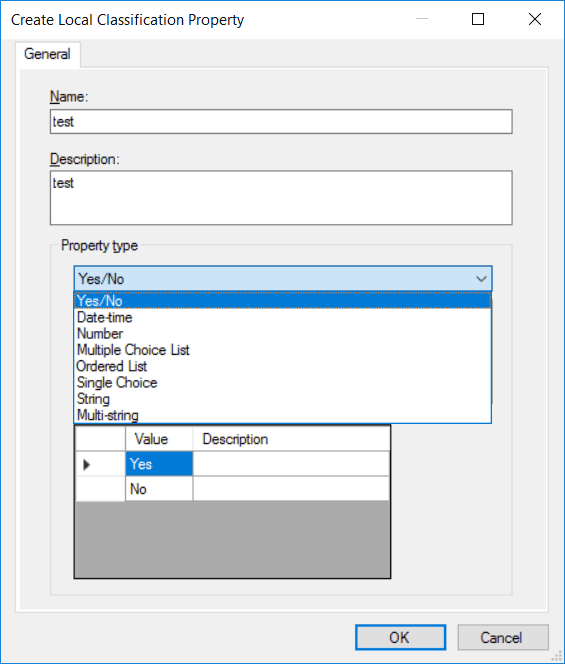Select the Yes value cell
Viewport: 565px width, 664px height.
[159, 464]
